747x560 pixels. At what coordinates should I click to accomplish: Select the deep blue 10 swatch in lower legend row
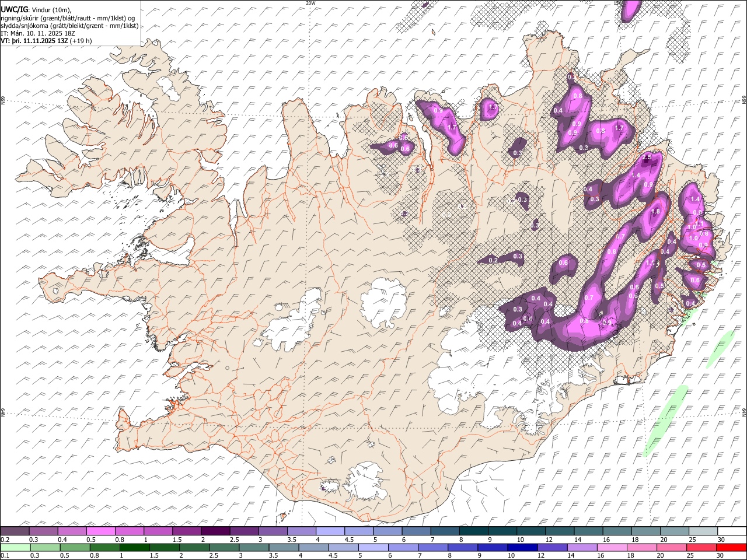pyautogui.click(x=523, y=547)
